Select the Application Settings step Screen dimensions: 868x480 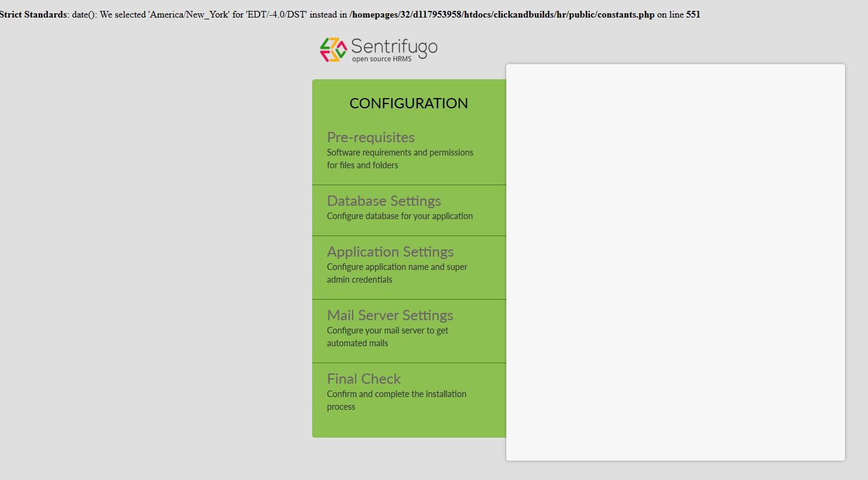(390, 251)
